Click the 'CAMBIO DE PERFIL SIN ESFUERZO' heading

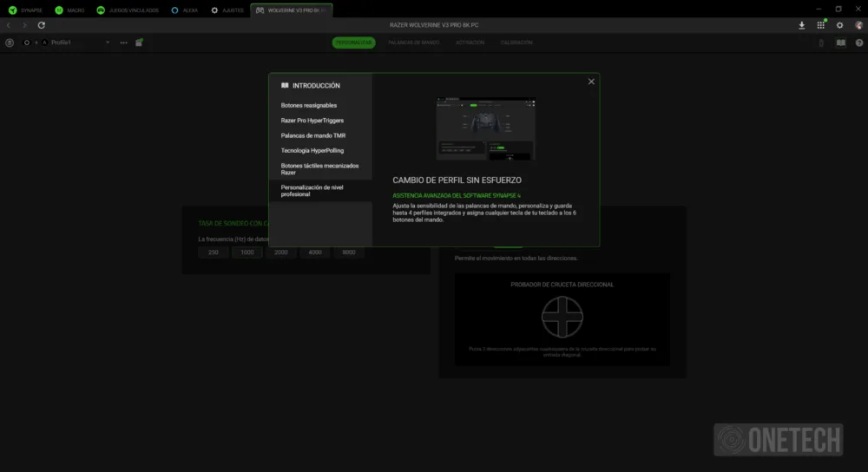[x=457, y=180]
